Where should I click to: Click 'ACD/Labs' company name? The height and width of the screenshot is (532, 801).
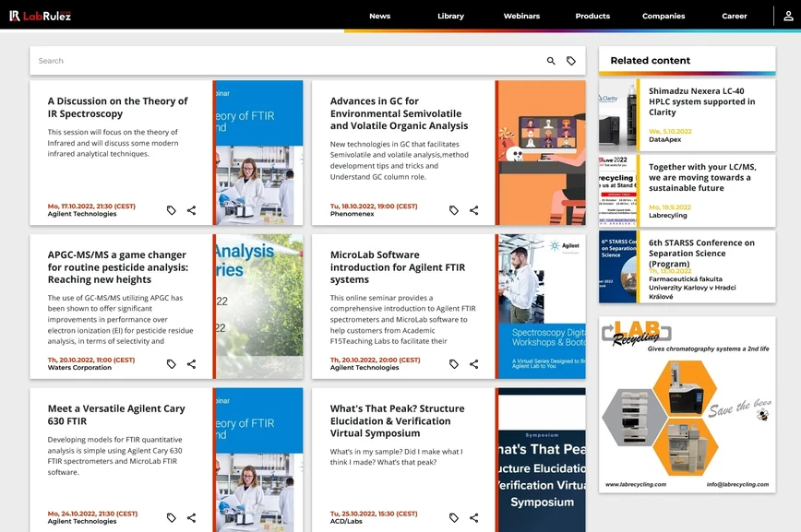pos(346,521)
